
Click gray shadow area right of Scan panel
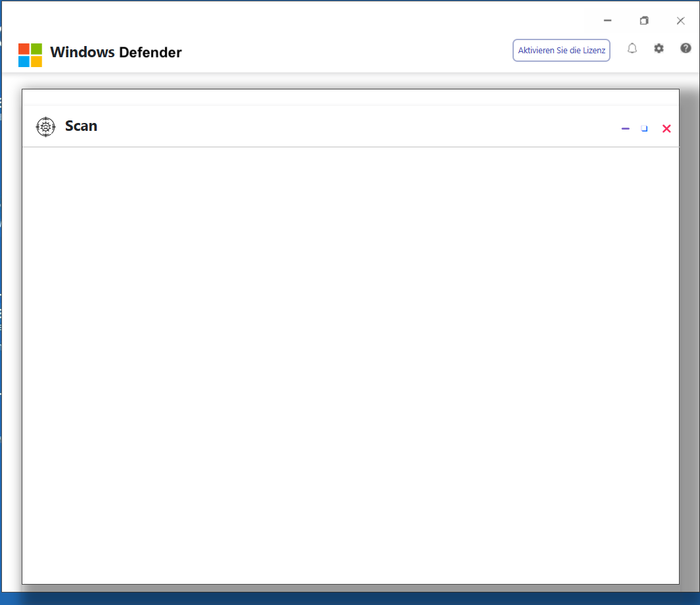(689, 335)
